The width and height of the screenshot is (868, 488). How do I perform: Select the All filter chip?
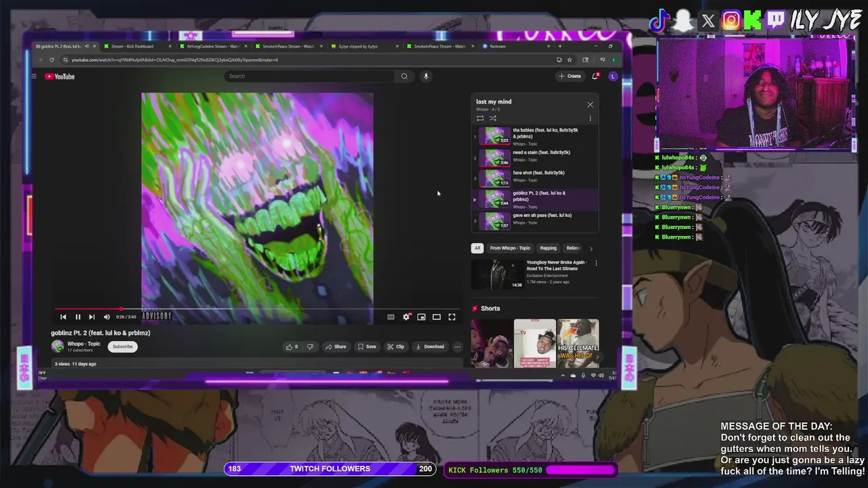pyautogui.click(x=477, y=248)
